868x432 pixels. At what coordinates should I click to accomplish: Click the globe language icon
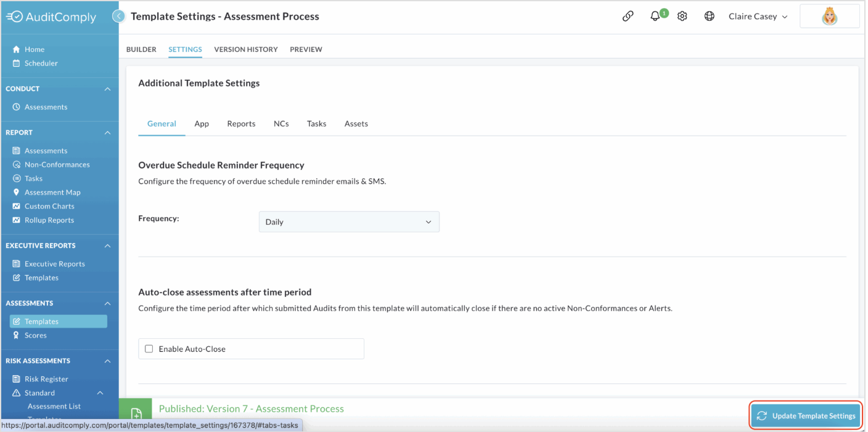tap(710, 17)
